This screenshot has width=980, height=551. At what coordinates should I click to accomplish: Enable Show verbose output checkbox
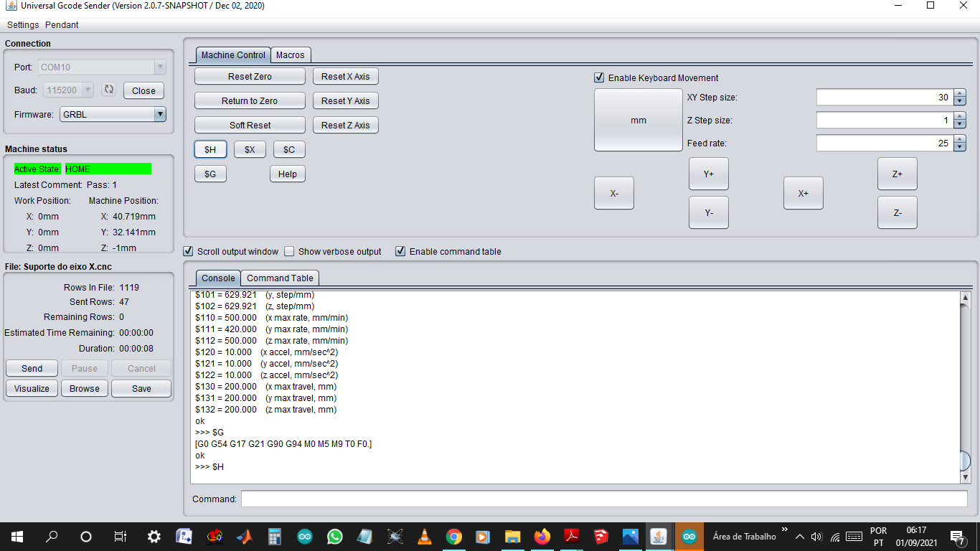289,251
